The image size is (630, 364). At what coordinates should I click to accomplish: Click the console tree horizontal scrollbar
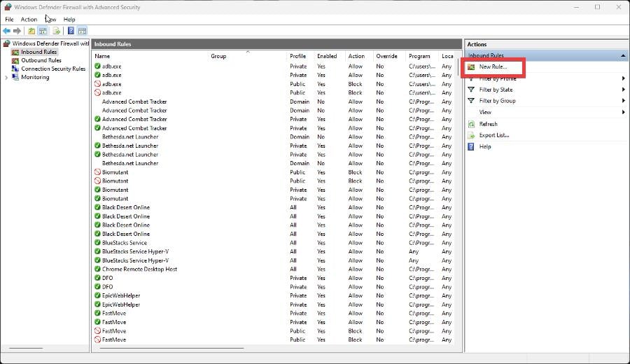[26, 348]
